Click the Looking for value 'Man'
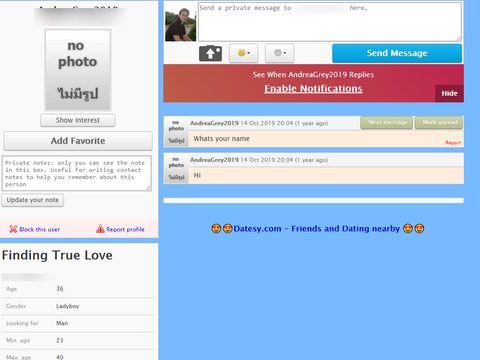This screenshot has width=480, height=360. click(62, 323)
